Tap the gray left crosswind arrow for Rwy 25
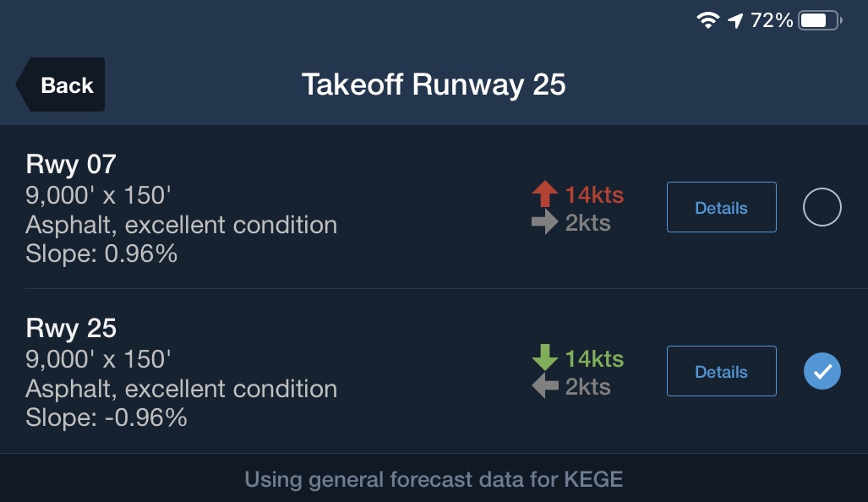The height and width of the screenshot is (502, 868). coord(545,386)
